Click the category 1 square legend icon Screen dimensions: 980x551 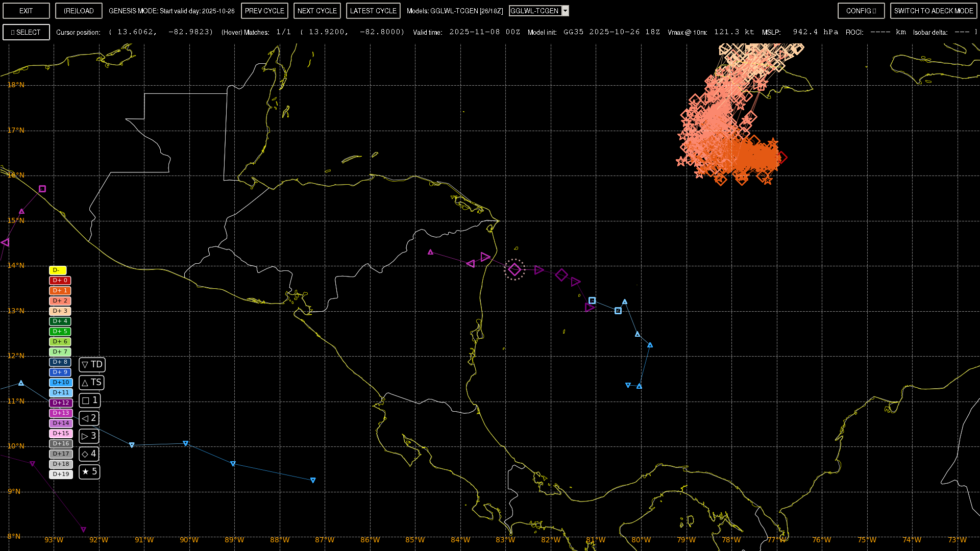coord(89,400)
